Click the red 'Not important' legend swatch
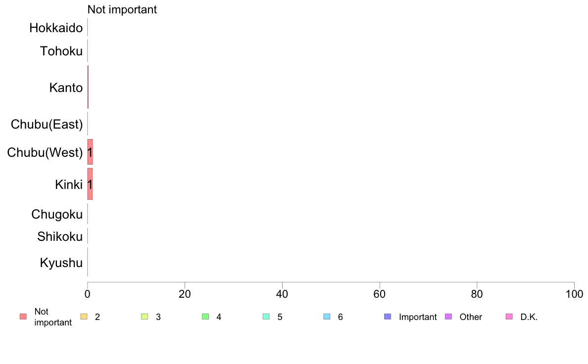 23,317
